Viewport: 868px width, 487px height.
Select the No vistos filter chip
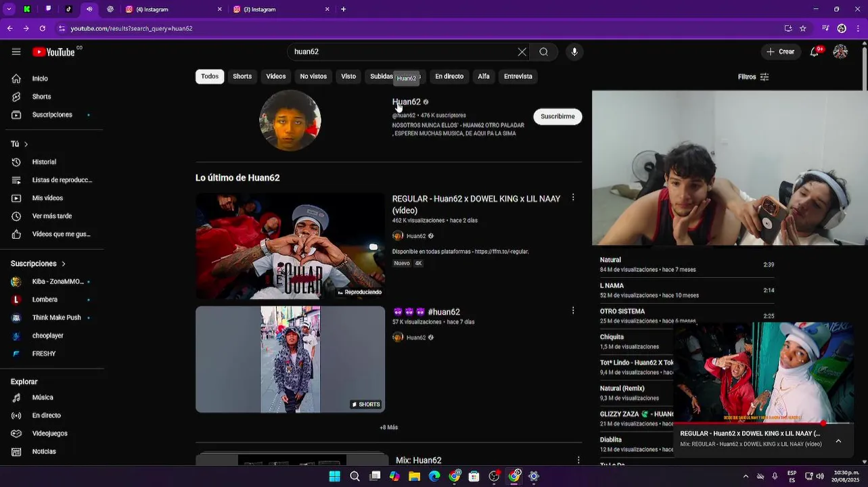pyautogui.click(x=313, y=76)
